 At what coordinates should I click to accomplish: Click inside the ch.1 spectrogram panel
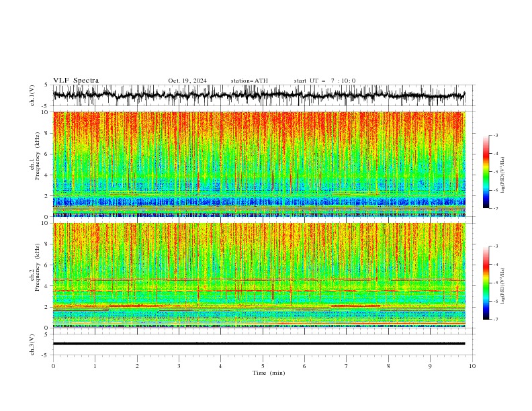pyautogui.click(x=259, y=164)
